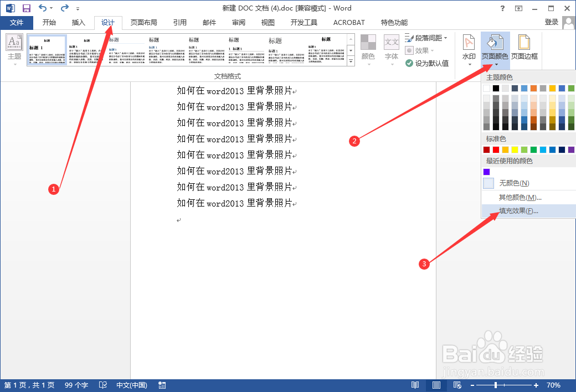This screenshot has width=576, height=392.
Task: Open the 字体 (Fonts) dropdown
Action: [x=392, y=49]
